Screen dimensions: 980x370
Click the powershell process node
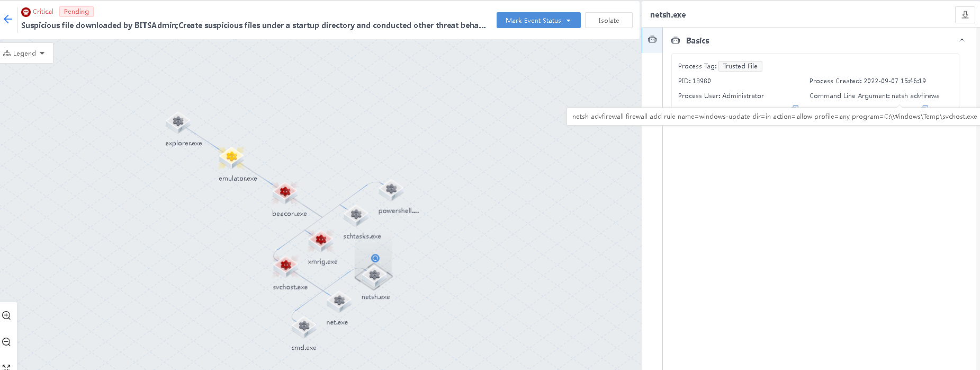391,189
